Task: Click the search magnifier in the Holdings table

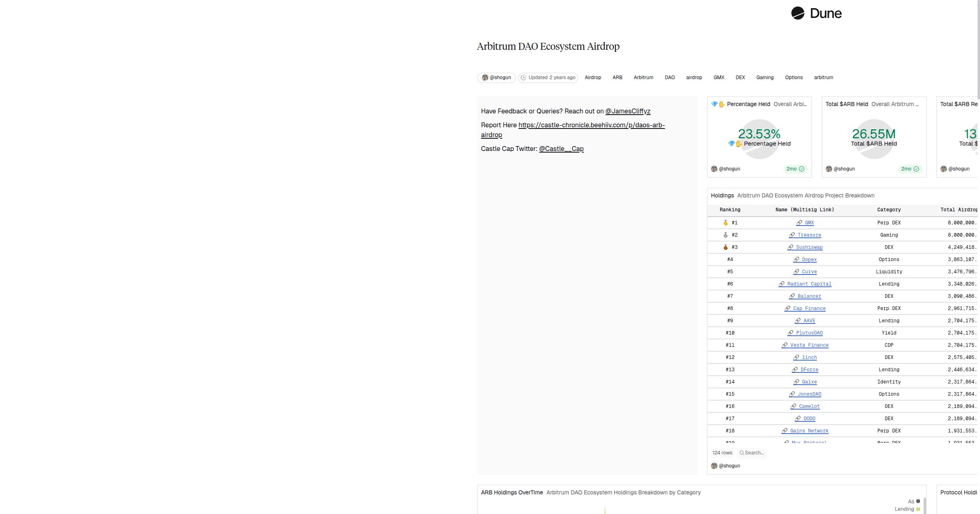Action: click(x=742, y=453)
